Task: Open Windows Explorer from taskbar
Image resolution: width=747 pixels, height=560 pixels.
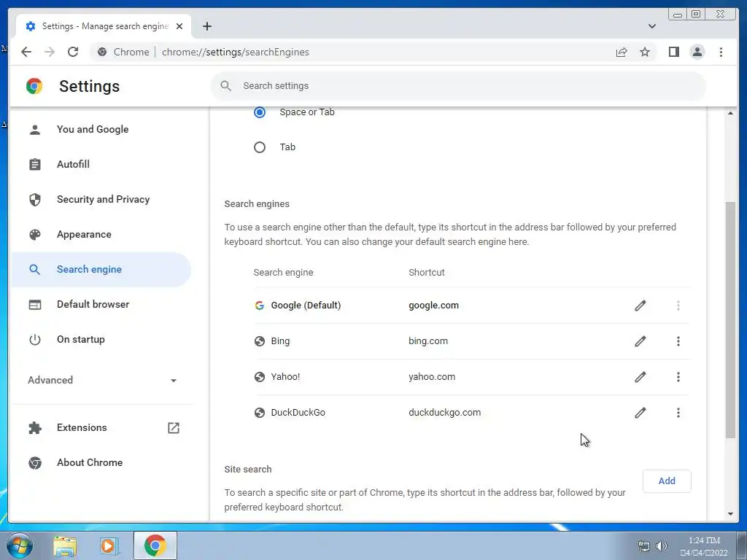Action: coord(65,546)
